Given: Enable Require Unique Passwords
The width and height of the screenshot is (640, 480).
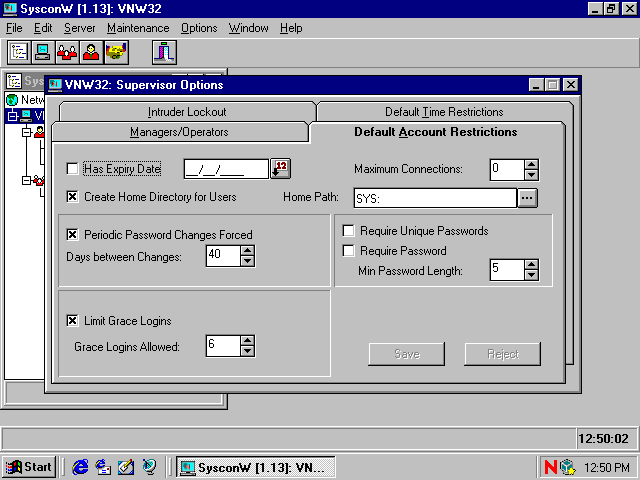Looking at the screenshot, I should 348,231.
